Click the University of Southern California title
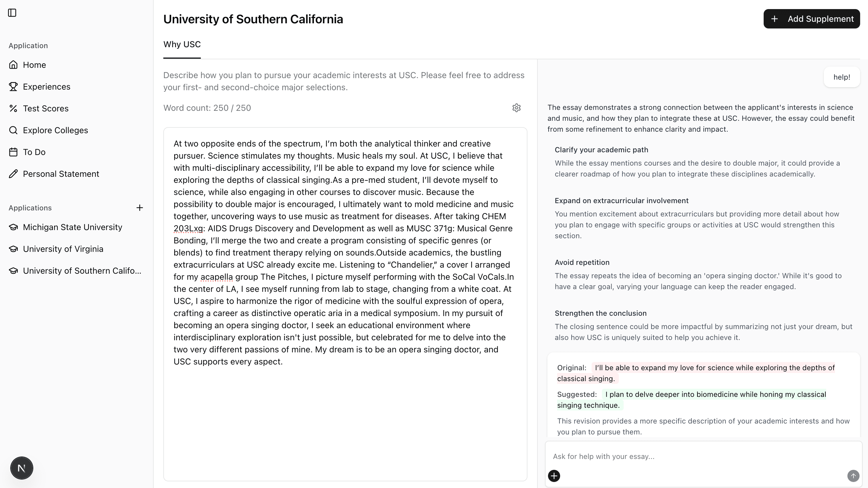This screenshot has height=488, width=868. coord(253,19)
